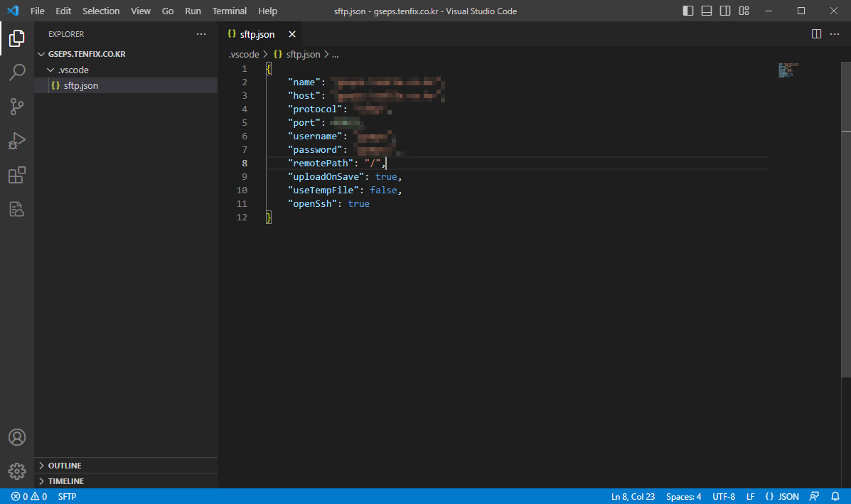The height and width of the screenshot is (504, 851).
Task: Click the false value on line 10
Action: (383, 191)
